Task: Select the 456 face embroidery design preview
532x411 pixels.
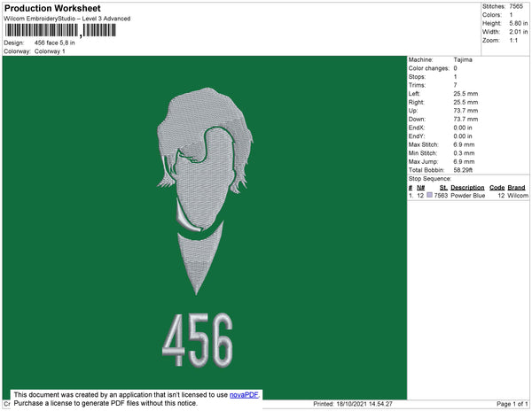Action: pos(205,228)
